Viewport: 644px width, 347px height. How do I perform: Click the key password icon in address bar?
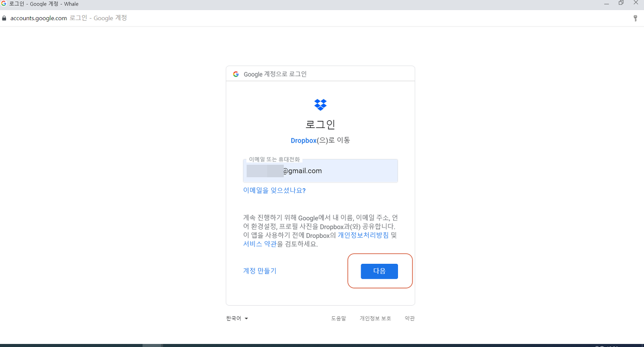click(x=635, y=18)
